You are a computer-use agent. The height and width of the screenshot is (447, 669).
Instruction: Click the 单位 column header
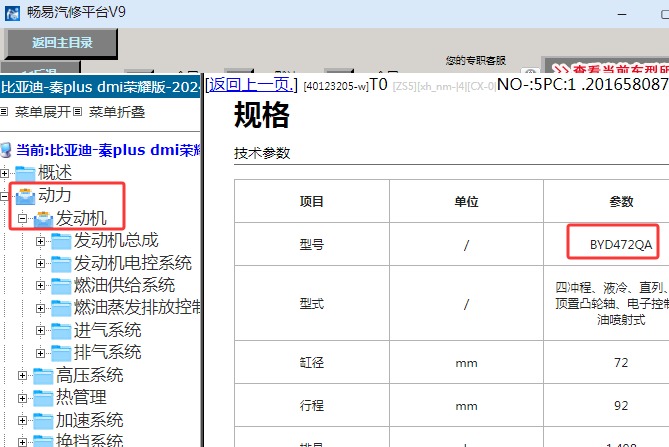[466, 201]
